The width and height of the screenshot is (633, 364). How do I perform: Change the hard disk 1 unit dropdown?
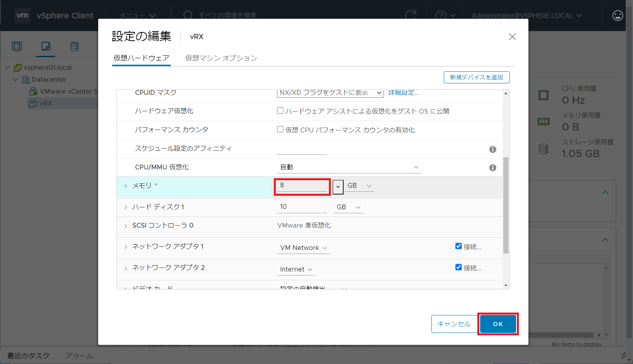(x=348, y=207)
